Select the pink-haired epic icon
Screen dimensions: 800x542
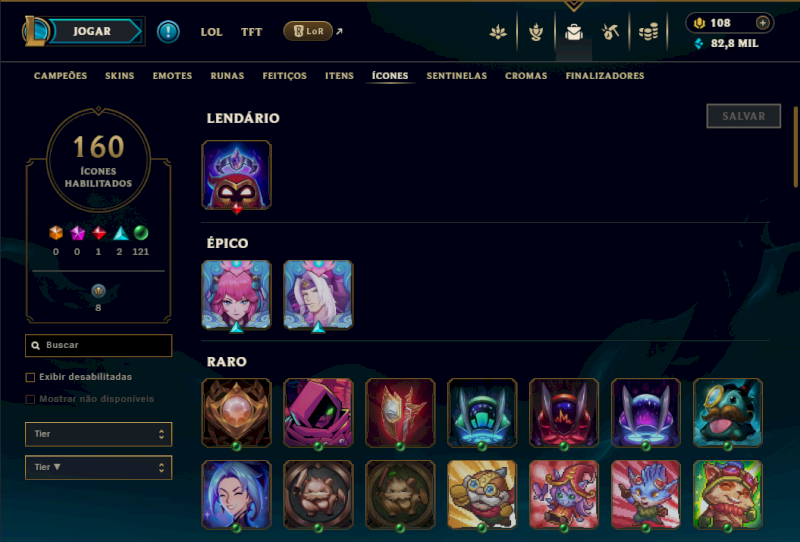pyautogui.click(x=236, y=294)
